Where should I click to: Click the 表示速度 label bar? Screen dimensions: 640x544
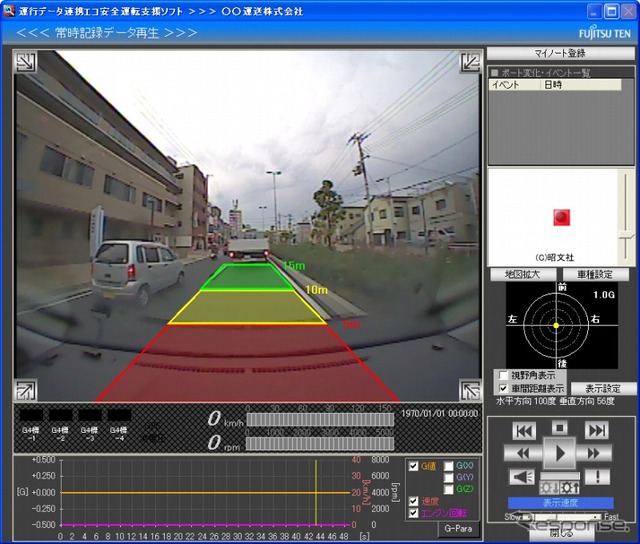click(560, 503)
